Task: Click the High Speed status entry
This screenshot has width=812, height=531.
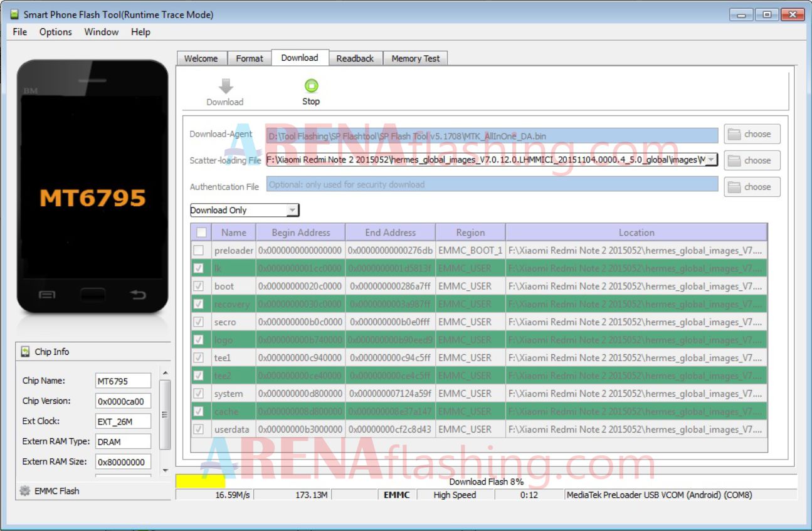Action: pos(455,495)
